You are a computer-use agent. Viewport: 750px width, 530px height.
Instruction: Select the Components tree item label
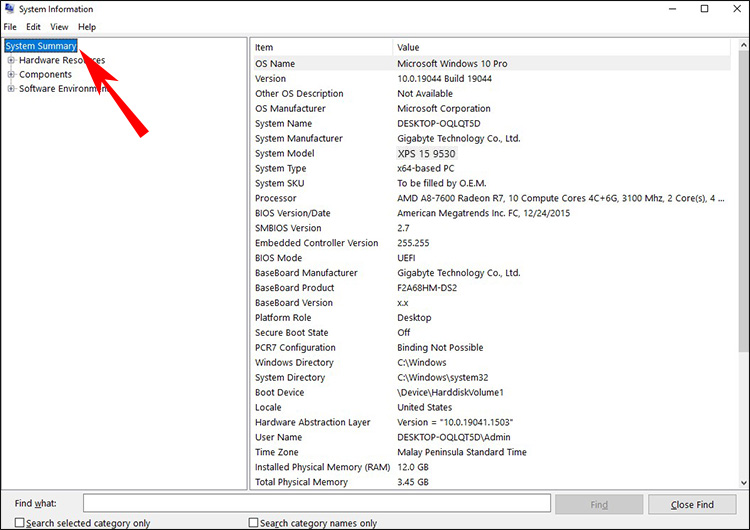click(x=45, y=75)
